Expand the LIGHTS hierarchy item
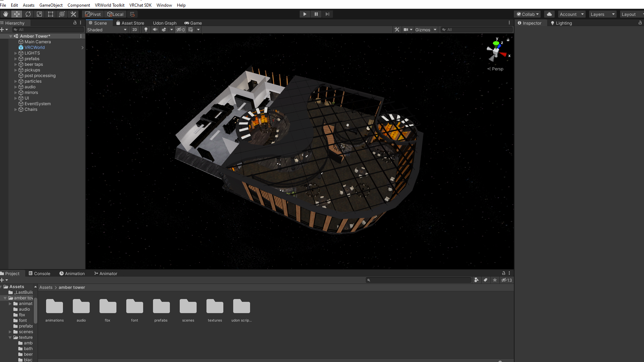The width and height of the screenshot is (644, 362). tap(15, 53)
